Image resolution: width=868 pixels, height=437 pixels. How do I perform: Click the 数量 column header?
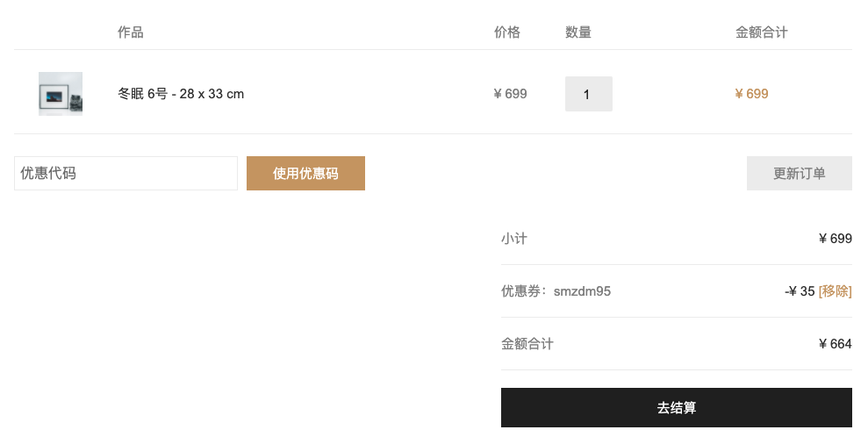coord(578,32)
